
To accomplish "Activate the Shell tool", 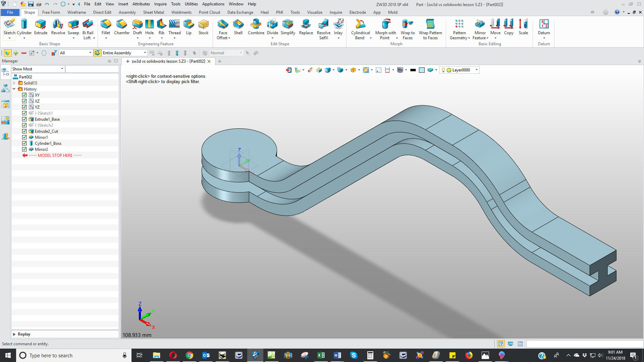I will coord(238,27).
